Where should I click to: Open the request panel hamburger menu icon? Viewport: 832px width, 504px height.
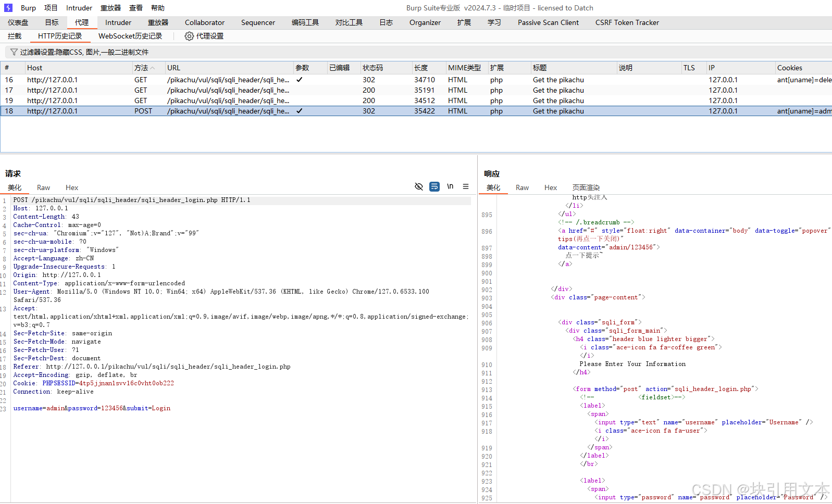tap(466, 186)
